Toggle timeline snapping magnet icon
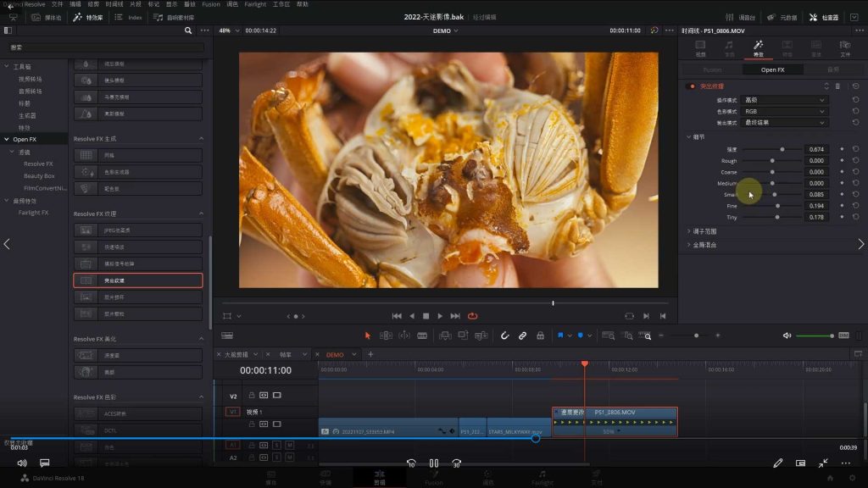Image resolution: width=868 pixels, height=488 pixels. 504,335
